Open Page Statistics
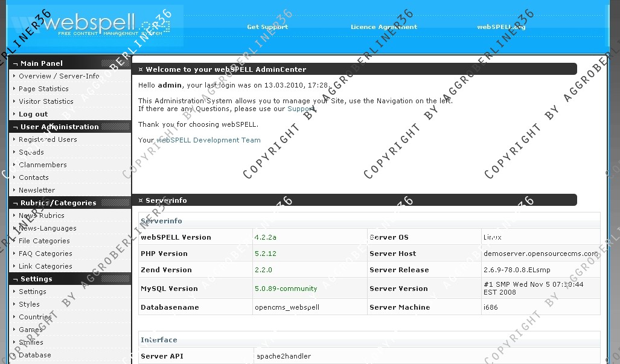This screenshot has height=364, width=620. coord(43,89)
